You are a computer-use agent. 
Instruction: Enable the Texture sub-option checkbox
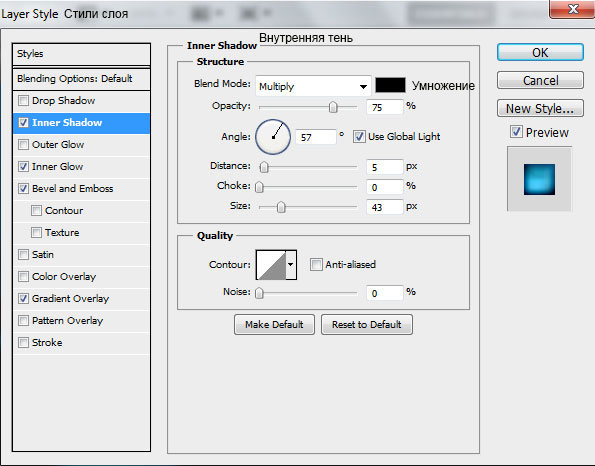pyautogui.click(x=36, y=233)
